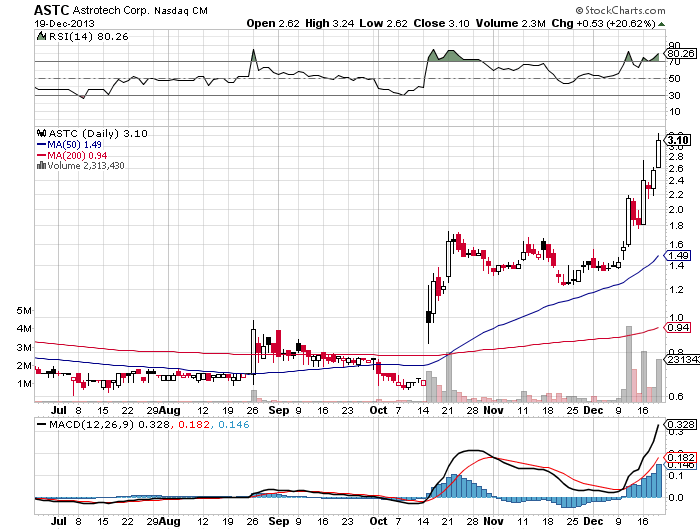Click the tallest grey volume bar in December

[x=629, y=364]
